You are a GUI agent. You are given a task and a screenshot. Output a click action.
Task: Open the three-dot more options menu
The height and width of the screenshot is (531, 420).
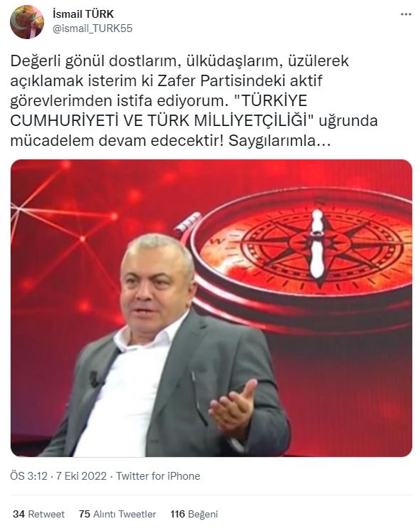[x=406, y=14]
